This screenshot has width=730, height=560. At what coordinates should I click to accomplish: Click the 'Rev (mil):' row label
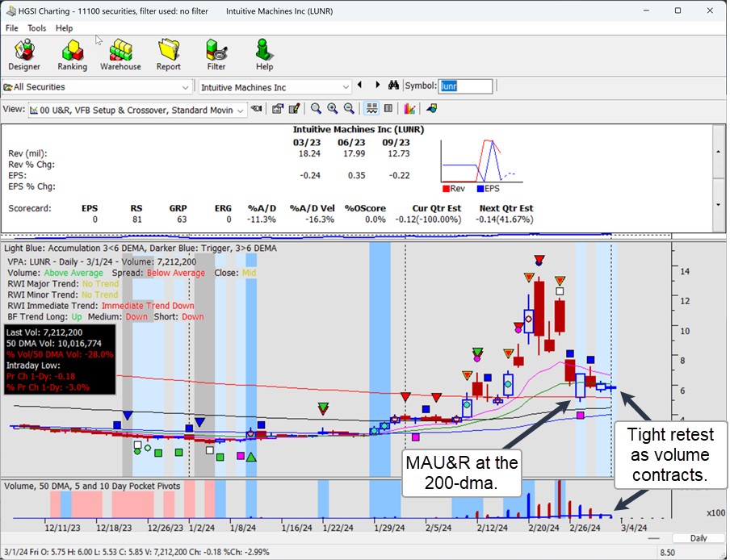(27, 153)
